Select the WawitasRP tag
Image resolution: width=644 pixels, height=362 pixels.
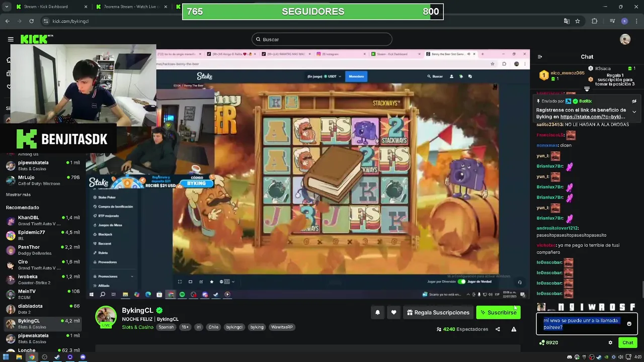(282, 327)
